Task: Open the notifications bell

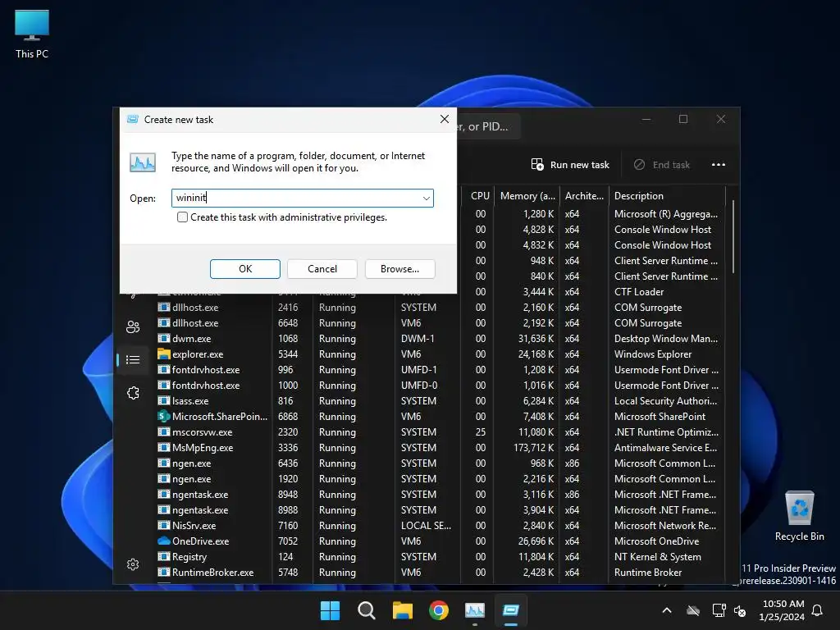Action: (818, 610)
